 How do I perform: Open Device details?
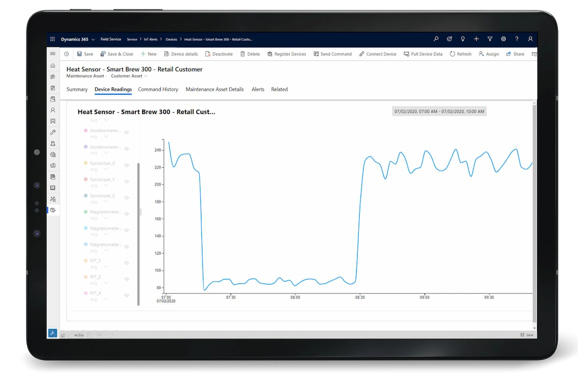tap(181, 54)
